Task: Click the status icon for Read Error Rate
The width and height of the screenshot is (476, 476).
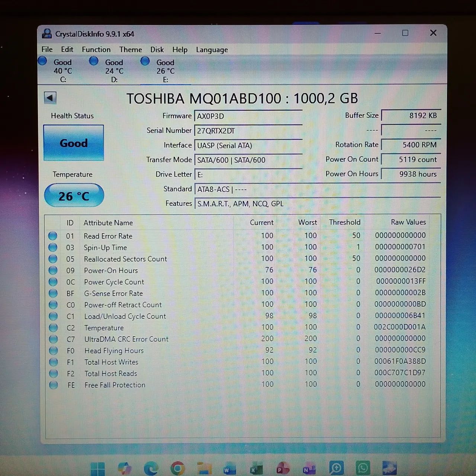Action: [x=53, y=236]
